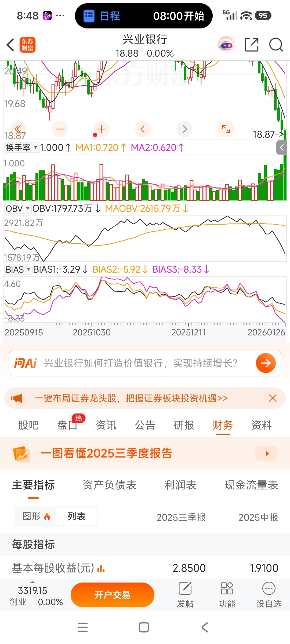Go back using the top-left arrow
The width and height of the screenshot is (290, 644).
coord(10,45)
